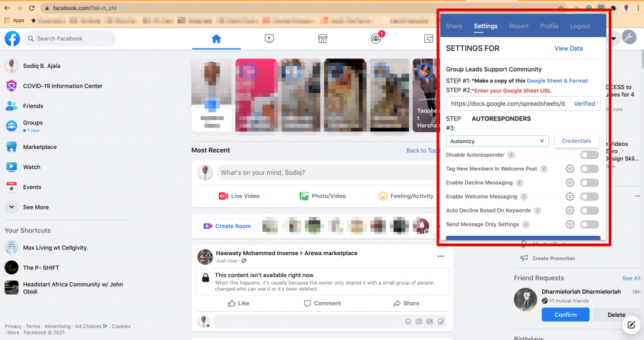Open settings gear for Send Message Only
644x340 pixels.
[x=570, y=224]
